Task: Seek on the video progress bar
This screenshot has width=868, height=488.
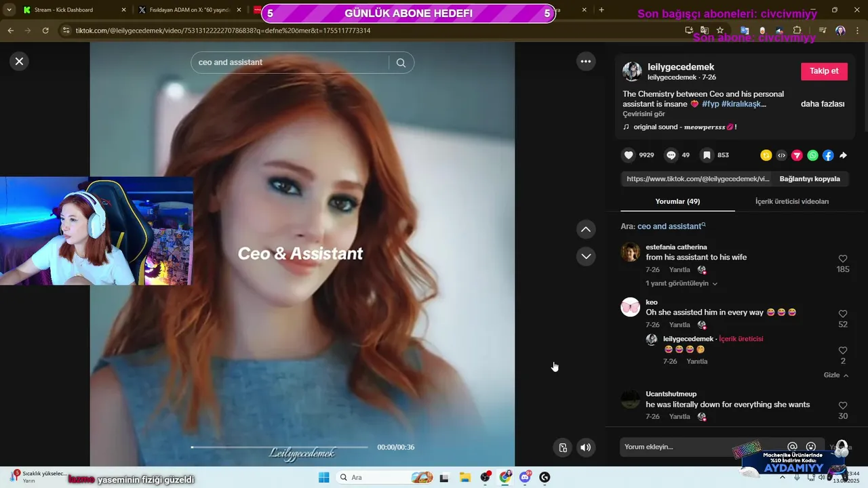Action: [279, 447]
